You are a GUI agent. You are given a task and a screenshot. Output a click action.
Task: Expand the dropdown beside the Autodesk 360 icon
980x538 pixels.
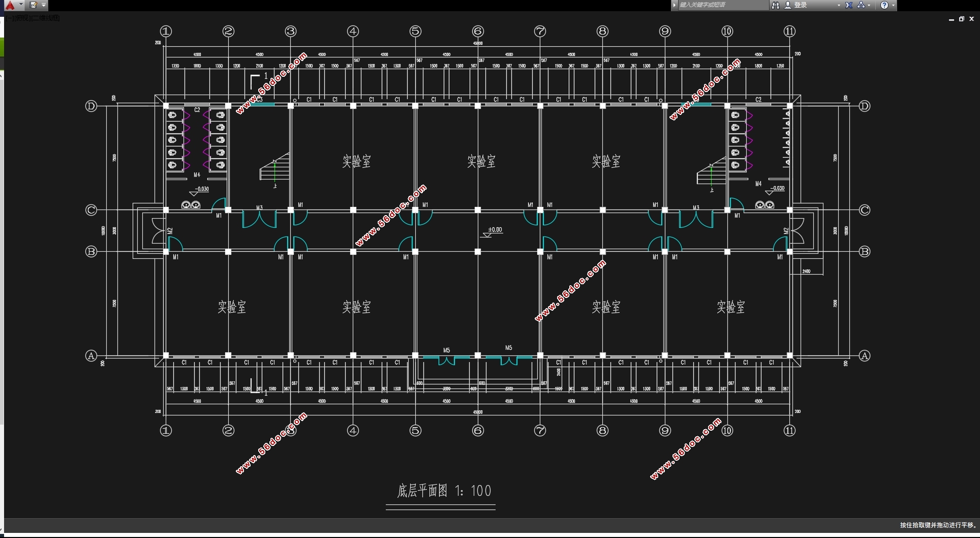[x=869, y=5]
